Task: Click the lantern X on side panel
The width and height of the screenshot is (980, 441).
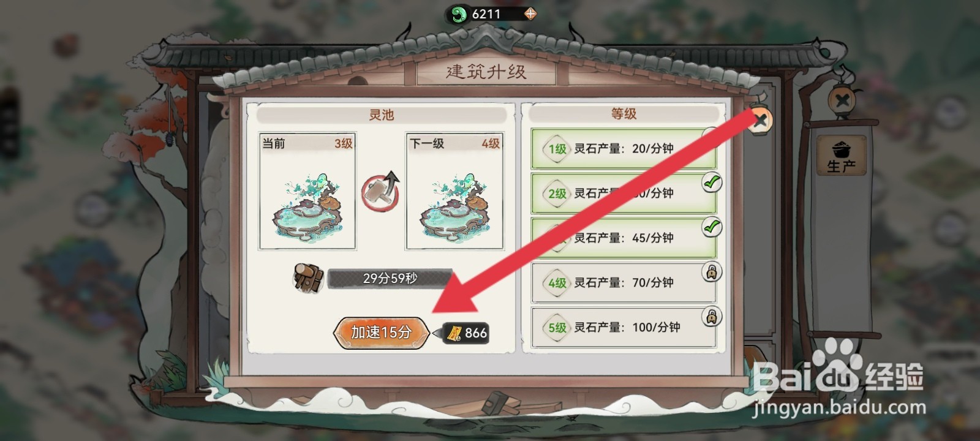Action: click(x=842, y=100)
